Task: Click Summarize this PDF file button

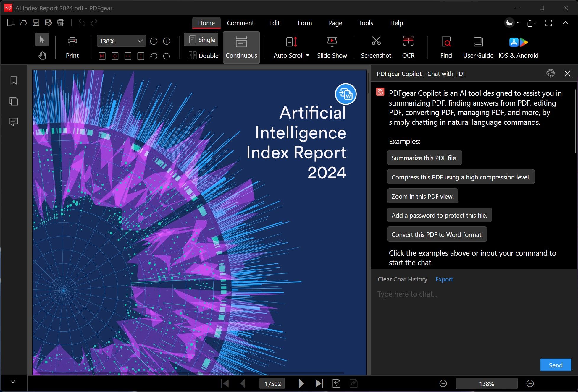Action: coord(424,158)
